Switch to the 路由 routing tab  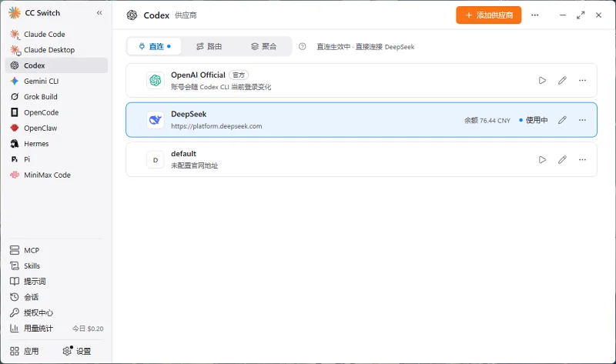(209, 46)
